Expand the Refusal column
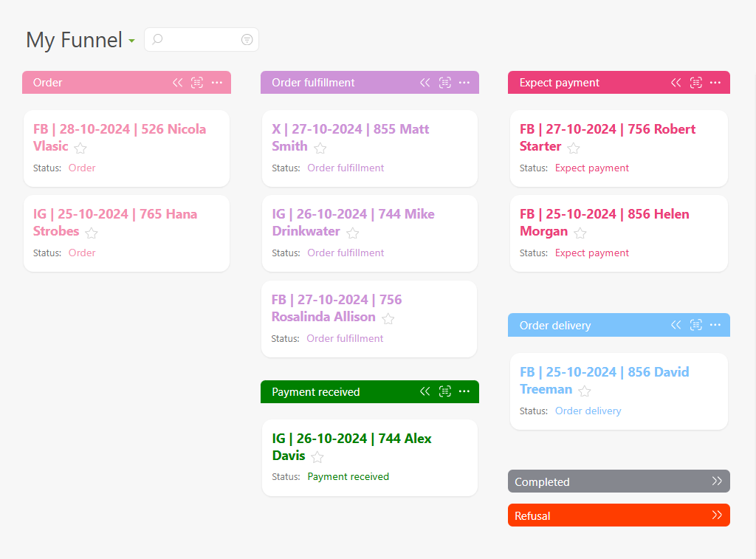Image resolution: width=756 pixels, height=559 pixels. tap(717, 515)
